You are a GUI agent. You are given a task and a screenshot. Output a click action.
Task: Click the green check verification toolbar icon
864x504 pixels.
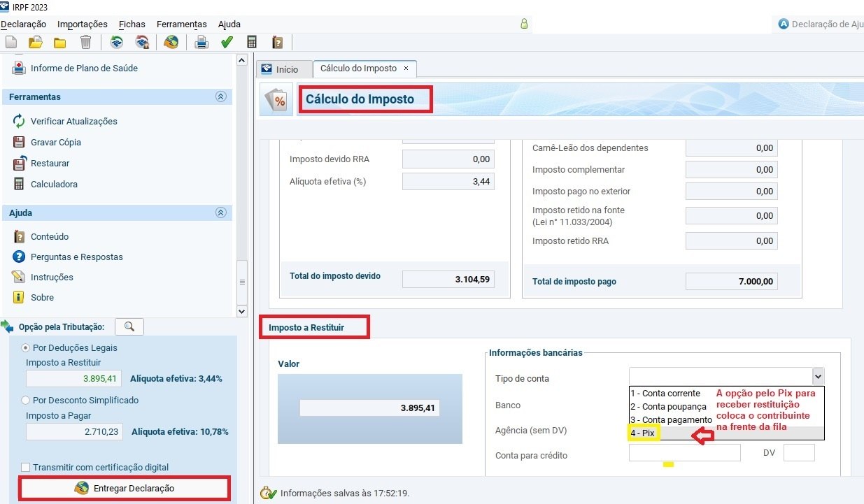point(226,42)
